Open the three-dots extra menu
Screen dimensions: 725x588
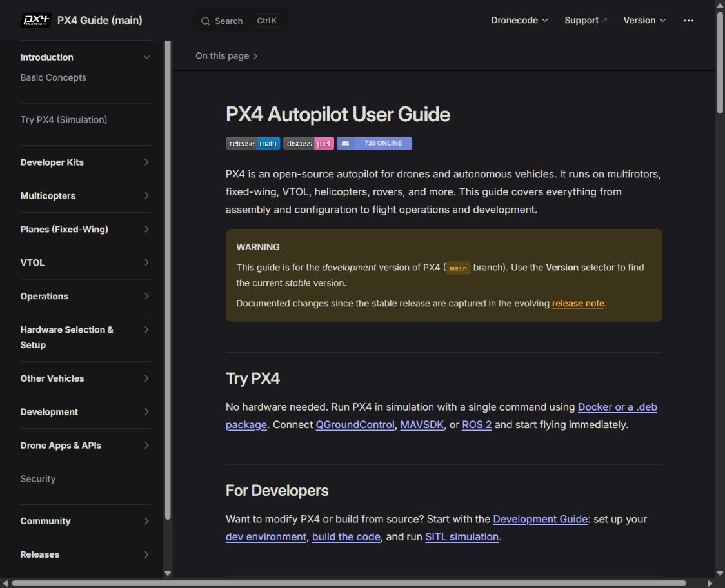(688, 21)
